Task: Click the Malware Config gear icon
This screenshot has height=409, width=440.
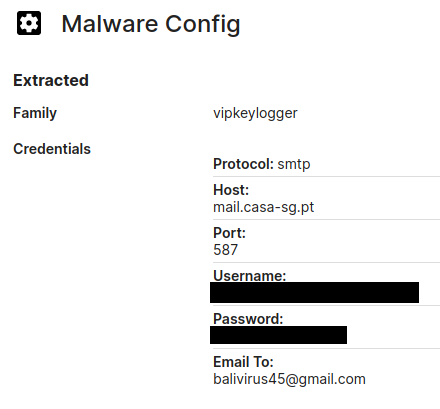Action: pyautogui.click(x=29, y=23)
